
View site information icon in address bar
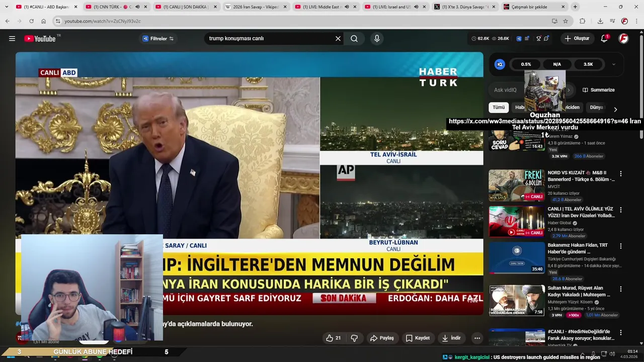(58, 21)
